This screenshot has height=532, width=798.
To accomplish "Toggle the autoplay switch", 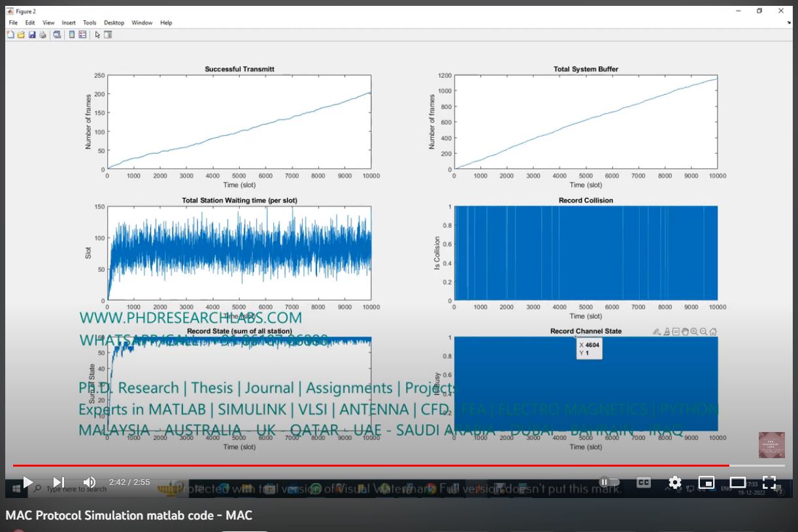I will [x=609, y=482].
